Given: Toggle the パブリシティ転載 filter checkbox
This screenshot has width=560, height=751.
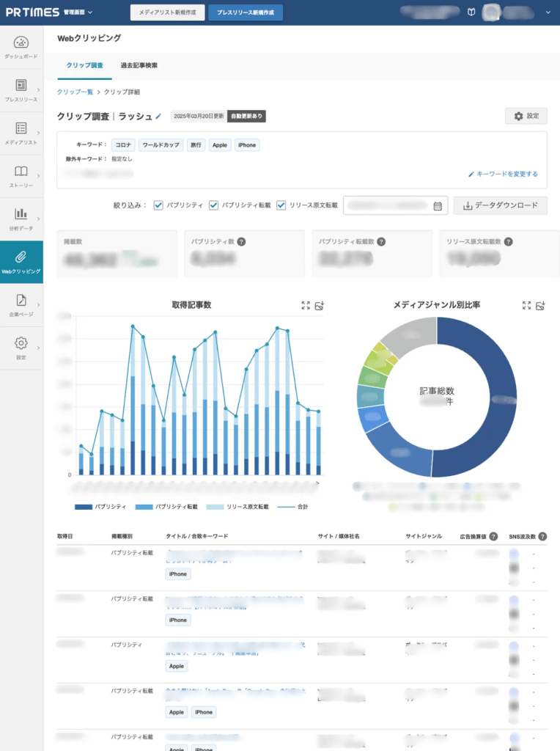Looking at the screenshot, I should [214, 206].
